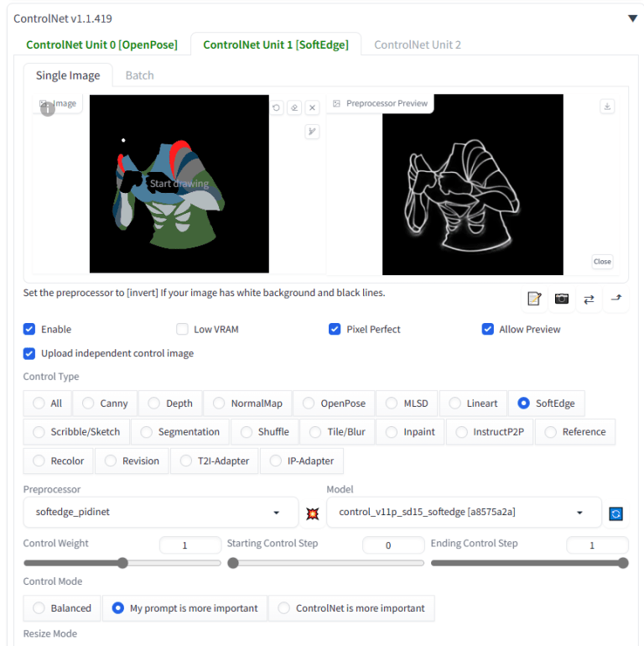Viewport: 644px width, 646px height.
Task: Click the undo icon above the input image
Action: coord(277,107)
